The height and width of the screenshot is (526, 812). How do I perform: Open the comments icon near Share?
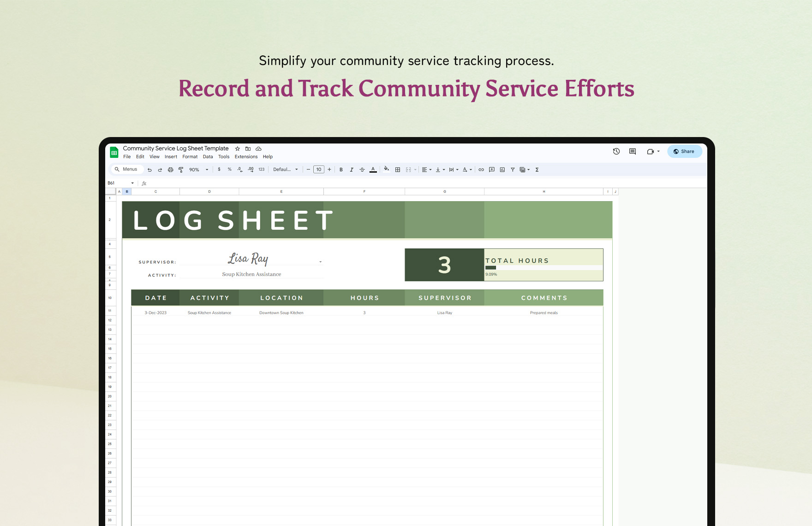click(633, 151)
